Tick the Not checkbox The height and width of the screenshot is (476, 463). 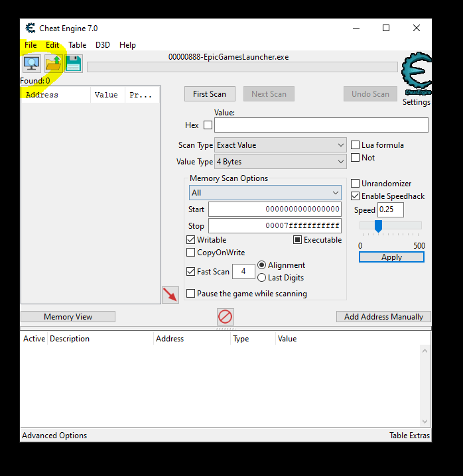click(355, 158)
